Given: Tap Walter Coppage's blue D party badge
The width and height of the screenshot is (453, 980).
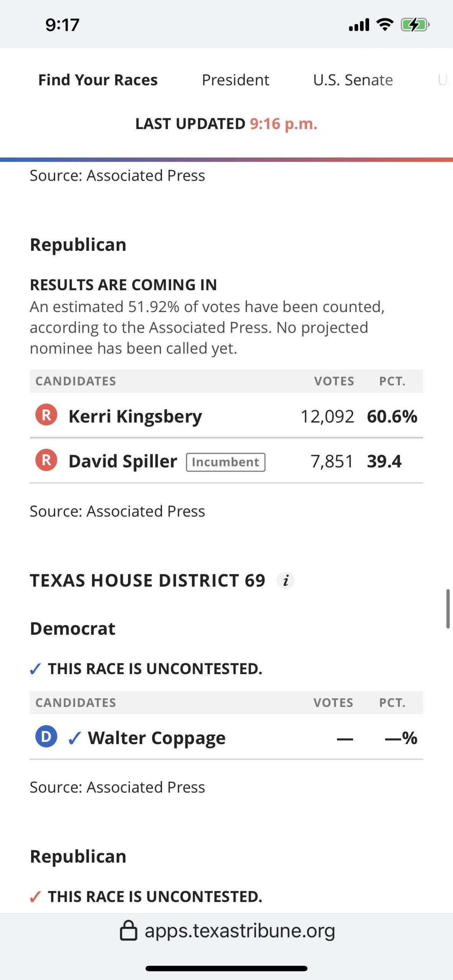Looking at the screenshot, I should pos(46,737).
